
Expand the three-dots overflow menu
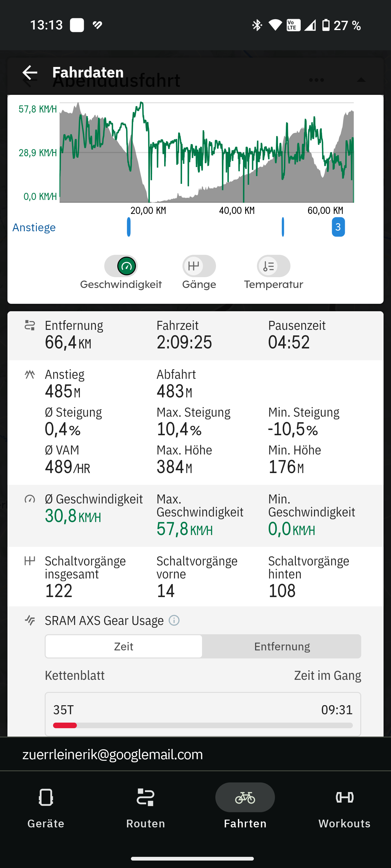[x=316, y=80]
